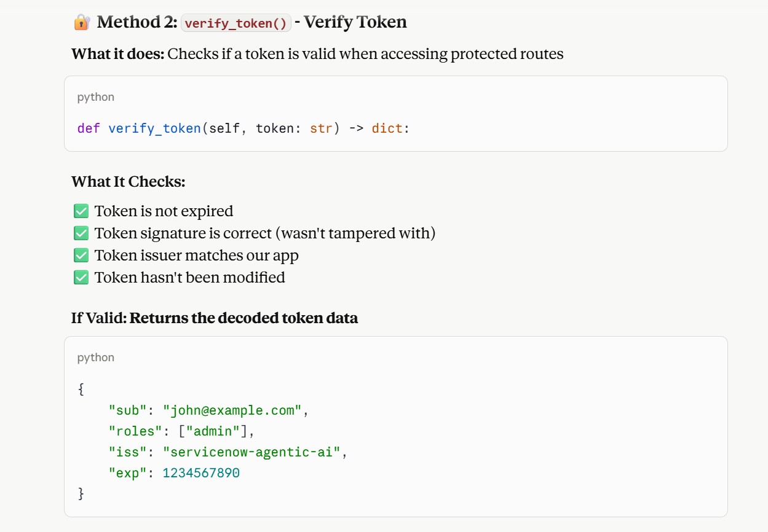Click the python label of first code block
Image resolution: width=768 pixels, height=532 pixels.
coord(96,97)
